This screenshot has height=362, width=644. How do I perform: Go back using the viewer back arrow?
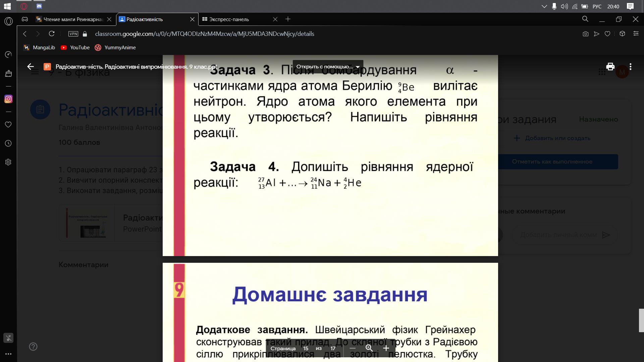pyautogui.click(x=31, y=67)
